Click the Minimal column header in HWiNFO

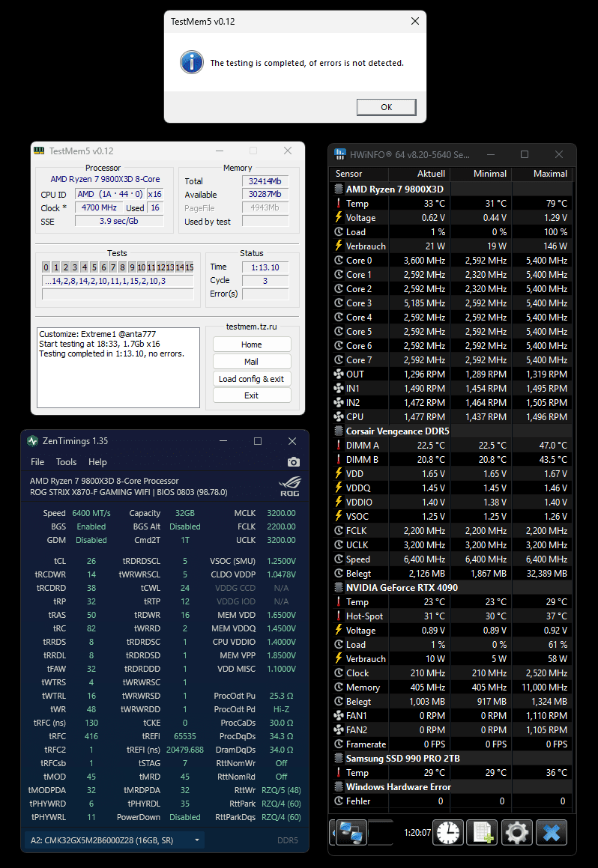490,174
